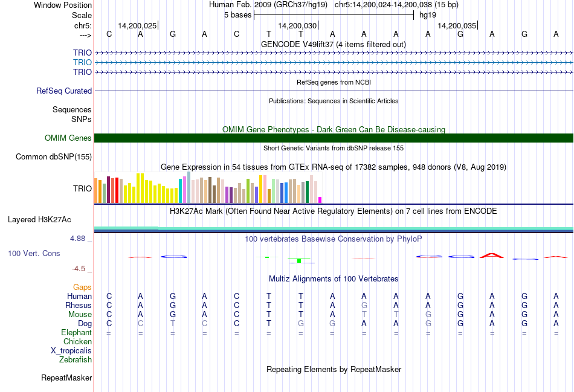The width and height of the screenshot is (574, 392).
Task: Click the 4.88 PhyloP upper limit value
Action: coord(77,239)
